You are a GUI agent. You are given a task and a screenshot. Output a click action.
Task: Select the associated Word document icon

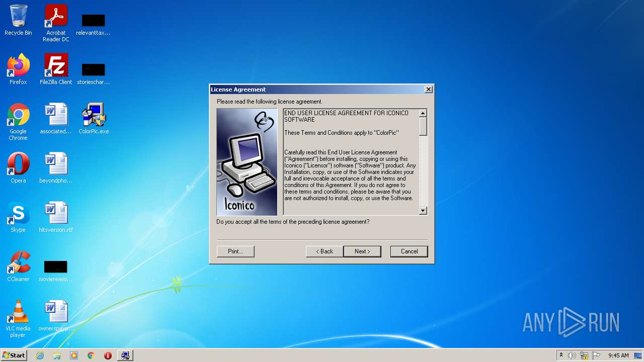pos(56,119)
